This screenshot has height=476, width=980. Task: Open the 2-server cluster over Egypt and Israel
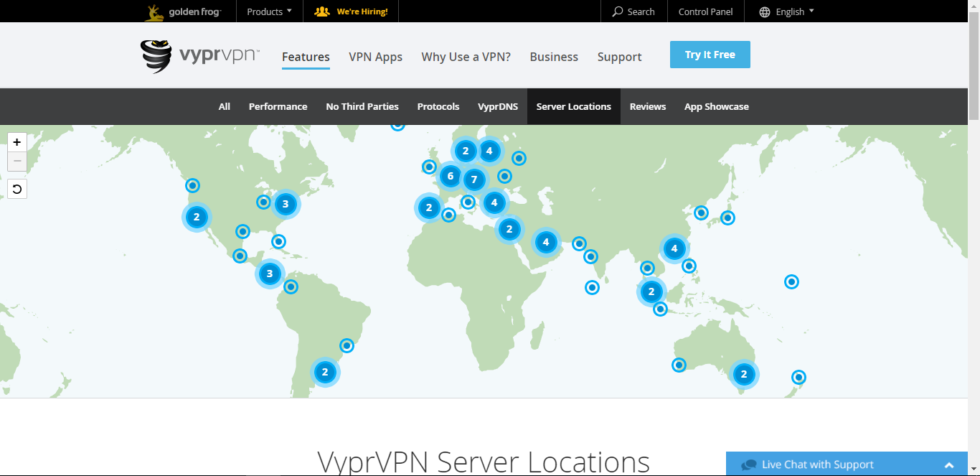(509, 230)
